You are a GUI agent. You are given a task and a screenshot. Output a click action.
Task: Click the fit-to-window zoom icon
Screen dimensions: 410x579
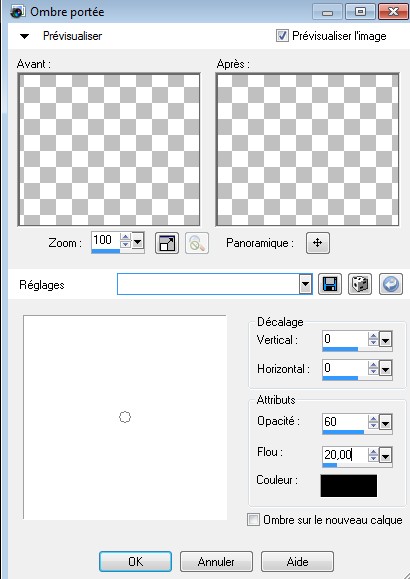pyautogui.click(x=167, y=243)
